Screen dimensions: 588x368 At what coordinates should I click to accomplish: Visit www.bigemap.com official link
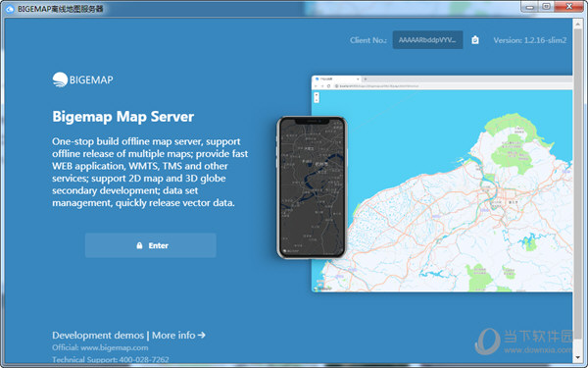[x=115, y=347]
